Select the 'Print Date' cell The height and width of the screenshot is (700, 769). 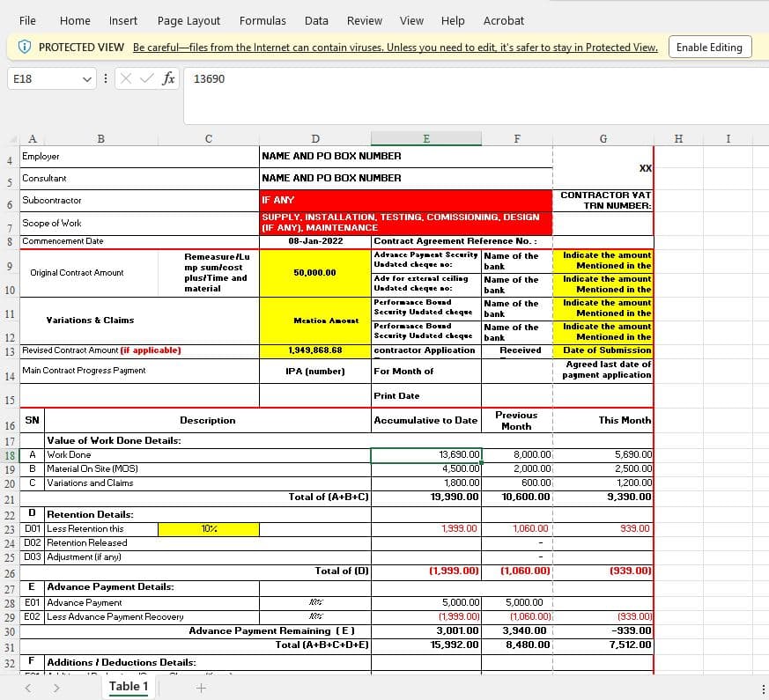[426, 395]
